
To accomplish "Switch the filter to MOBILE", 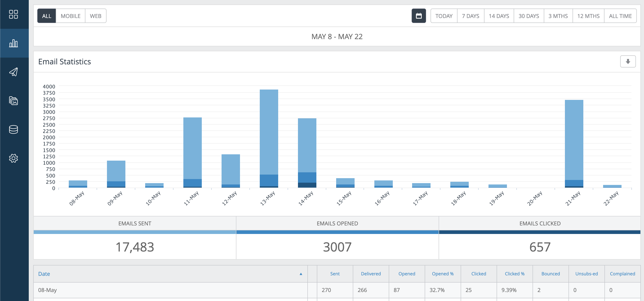I will [71, 16].
